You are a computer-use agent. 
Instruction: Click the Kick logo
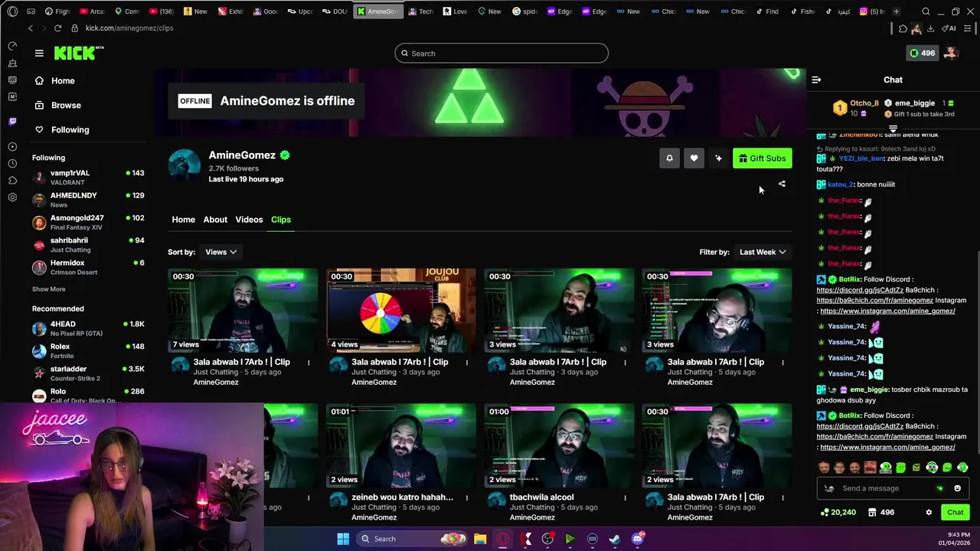coord(78,53)
